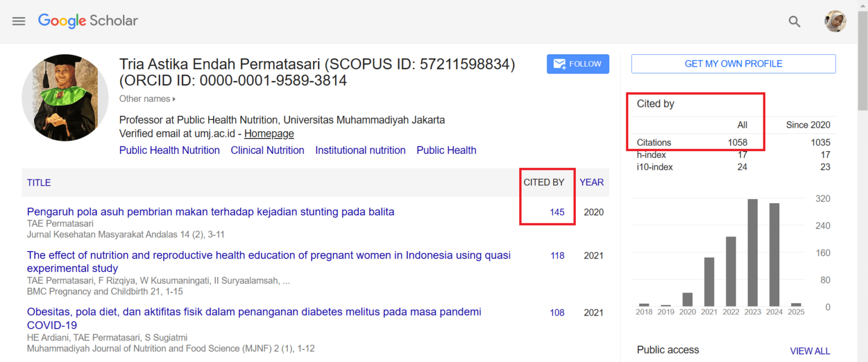The image size is (868, 362).
Task: Open the navigation hamburger menu
Action: pyautogui.click(x=19, y=21)
